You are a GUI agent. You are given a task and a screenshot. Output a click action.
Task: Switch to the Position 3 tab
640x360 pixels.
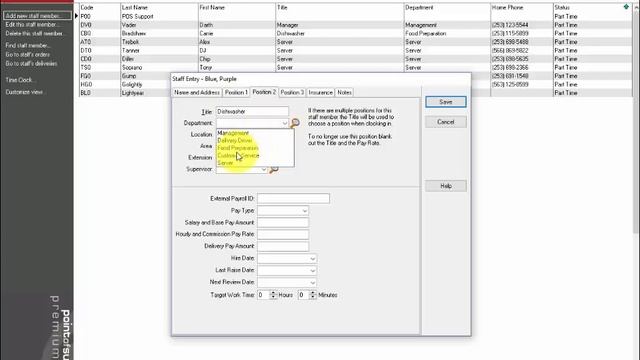[292, 93]
